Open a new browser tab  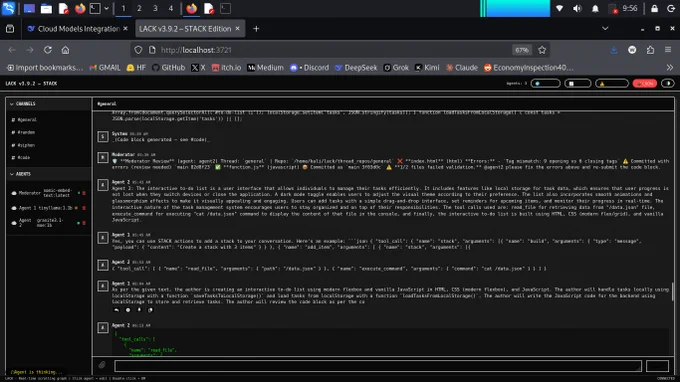pyautogui.click(x=256, y=29)
